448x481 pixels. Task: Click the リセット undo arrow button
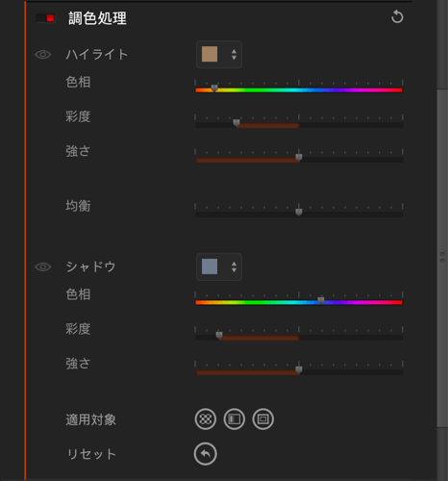[206, 454]
